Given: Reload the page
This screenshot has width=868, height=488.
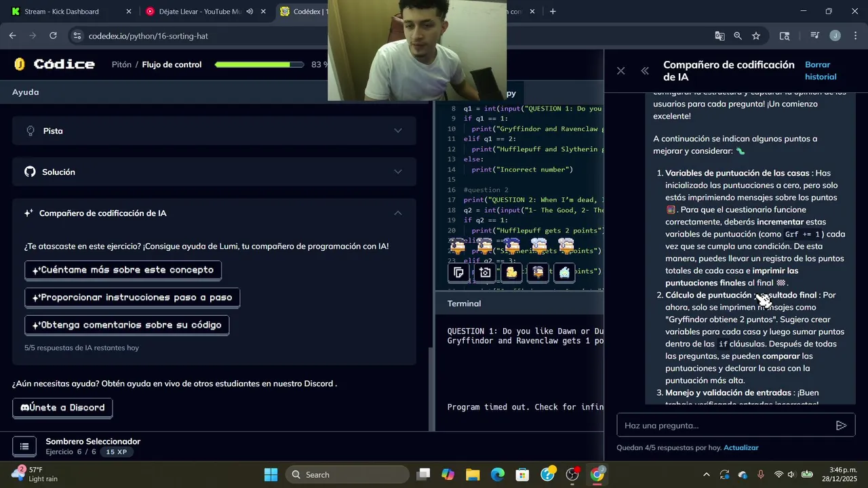Looking at the screenshot, I should (53, 35).
